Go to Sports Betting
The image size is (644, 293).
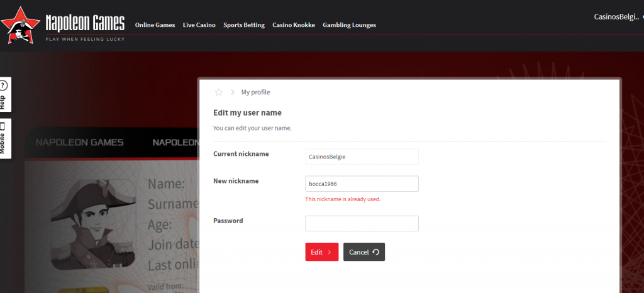[244, 25]
